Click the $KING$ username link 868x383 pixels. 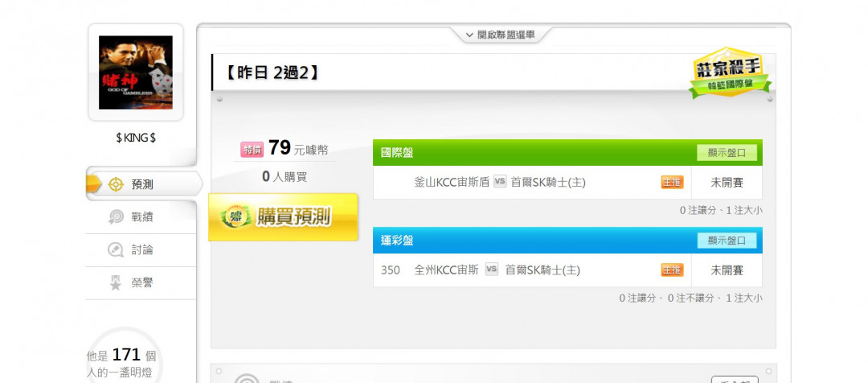[136, 138]
